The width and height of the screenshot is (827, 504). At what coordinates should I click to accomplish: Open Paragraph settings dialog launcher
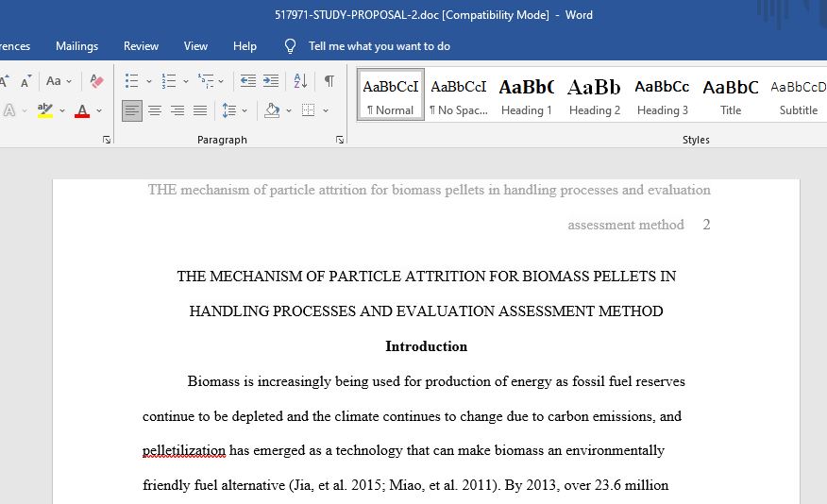point(340,140)
